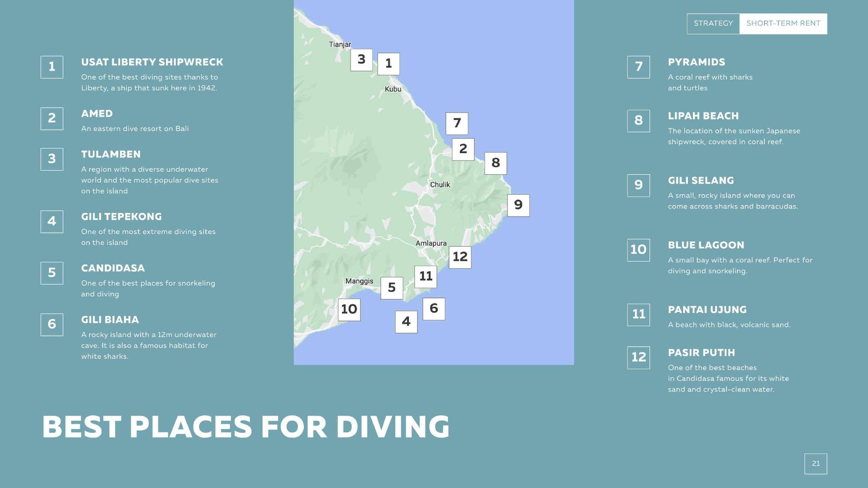This screenshot has height=488, width=868.
Task: Click map marker 1 near Kubu
Action: [388, 64]
